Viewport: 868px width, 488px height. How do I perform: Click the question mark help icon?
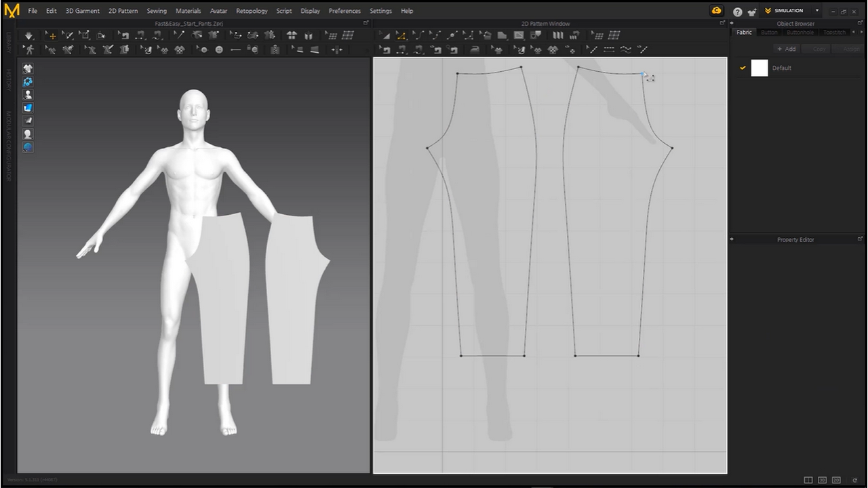[x=737, y=12]
